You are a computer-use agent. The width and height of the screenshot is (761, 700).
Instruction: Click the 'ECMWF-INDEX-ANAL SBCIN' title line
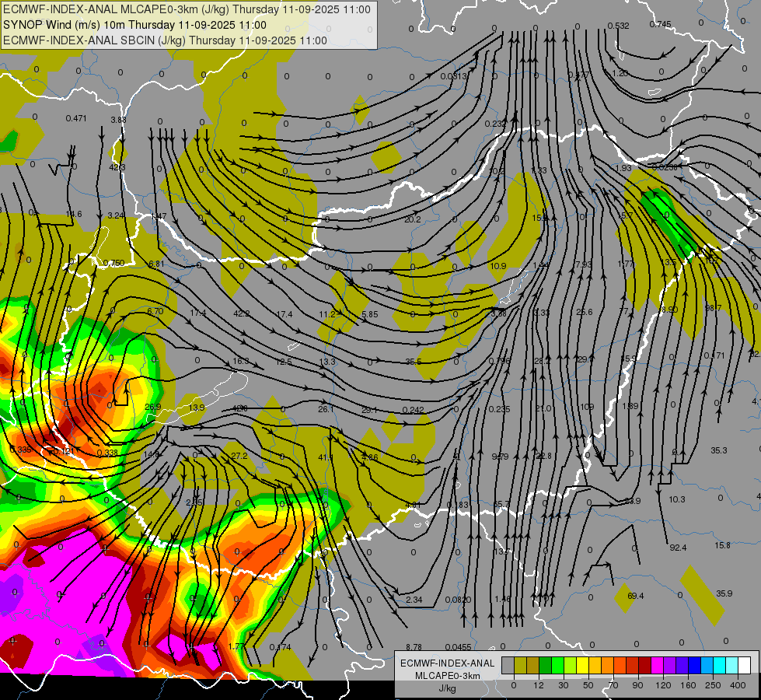coord(165,40)
